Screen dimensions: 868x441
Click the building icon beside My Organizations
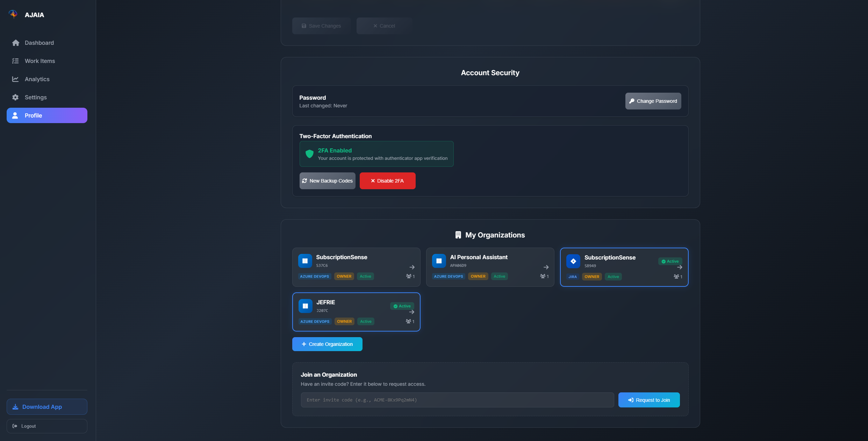tap(458, 235)
